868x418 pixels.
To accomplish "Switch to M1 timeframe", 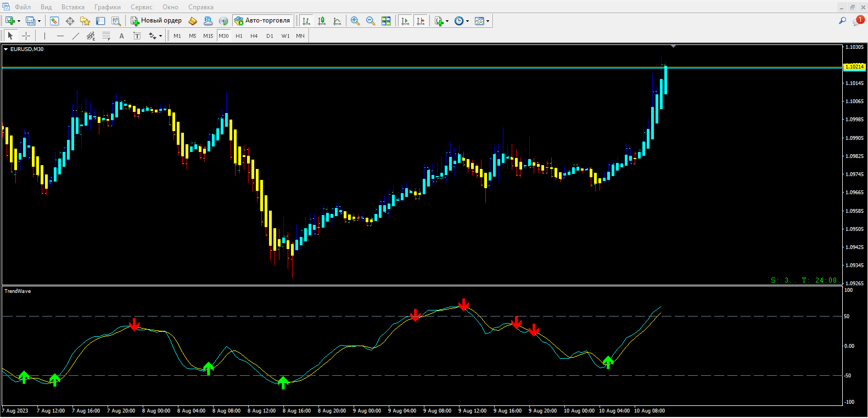I will tap(177, 36).
